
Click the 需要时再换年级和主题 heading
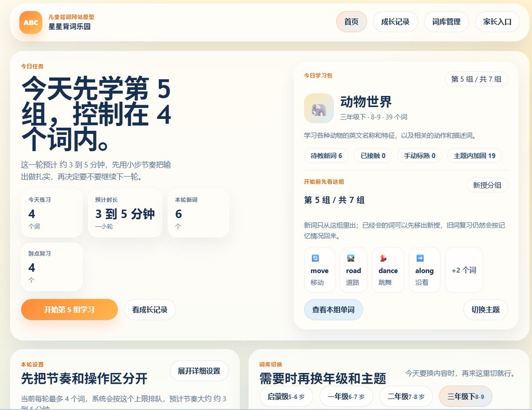coord(323,378)
